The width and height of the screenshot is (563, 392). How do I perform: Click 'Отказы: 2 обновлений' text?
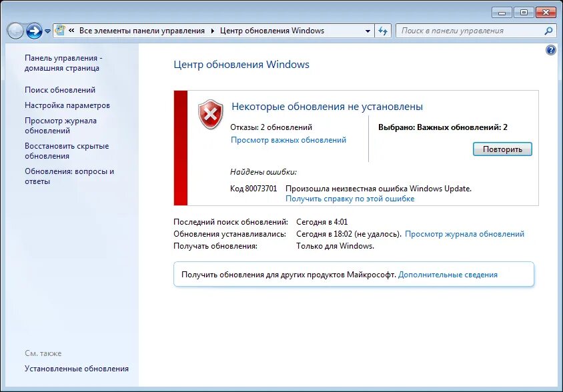[271, 127]
